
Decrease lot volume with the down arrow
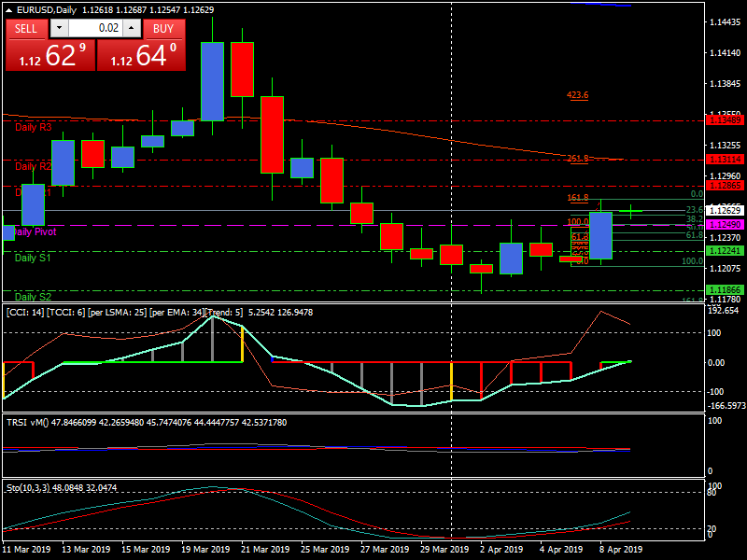click(57, 28)
